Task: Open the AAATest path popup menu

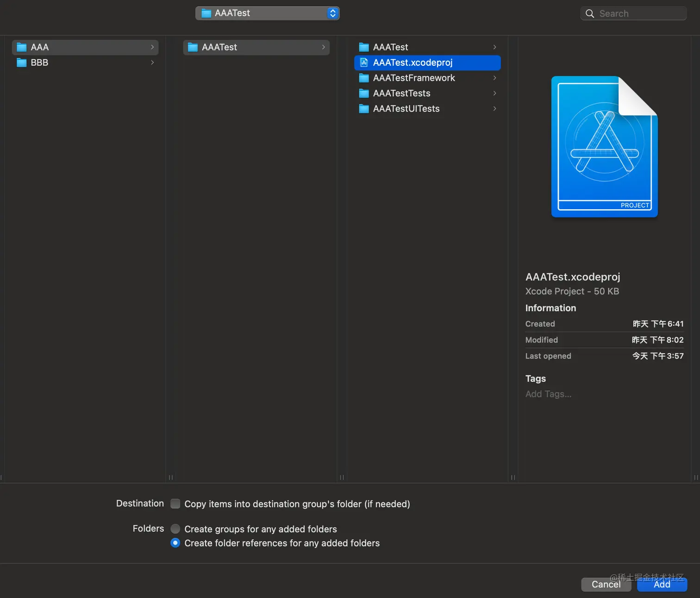Action: (268, 13)
